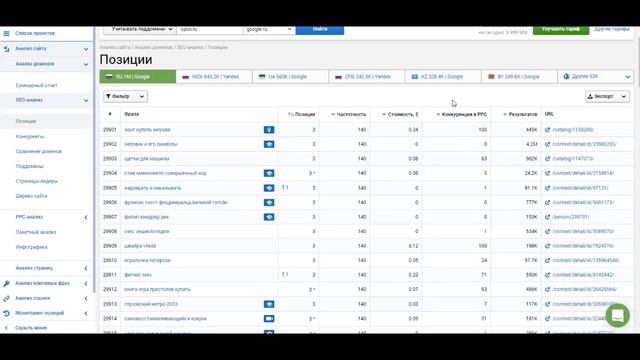Expand the PPC-анализ chevron
The image size is (640, 360).
86,218
